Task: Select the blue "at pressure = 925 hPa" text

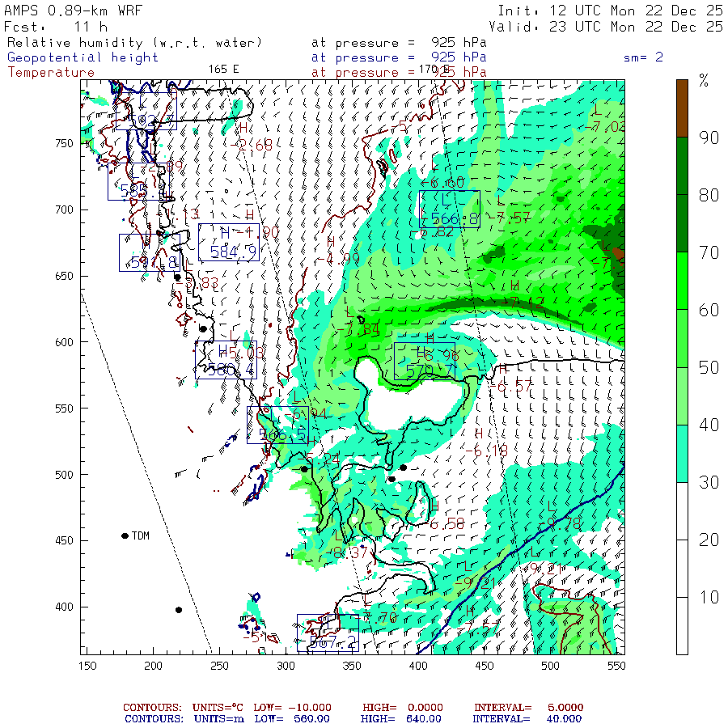Action: (399, 57)
